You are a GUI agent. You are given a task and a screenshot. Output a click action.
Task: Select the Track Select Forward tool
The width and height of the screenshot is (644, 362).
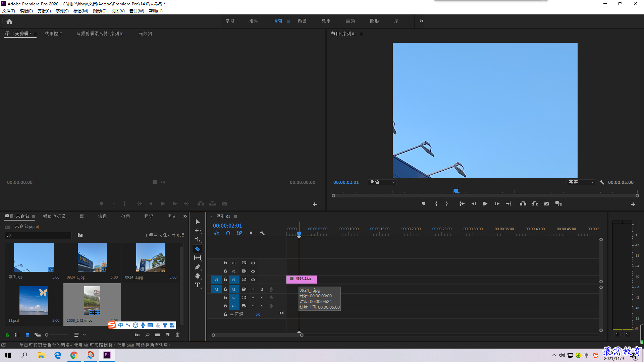click(198, 231)
